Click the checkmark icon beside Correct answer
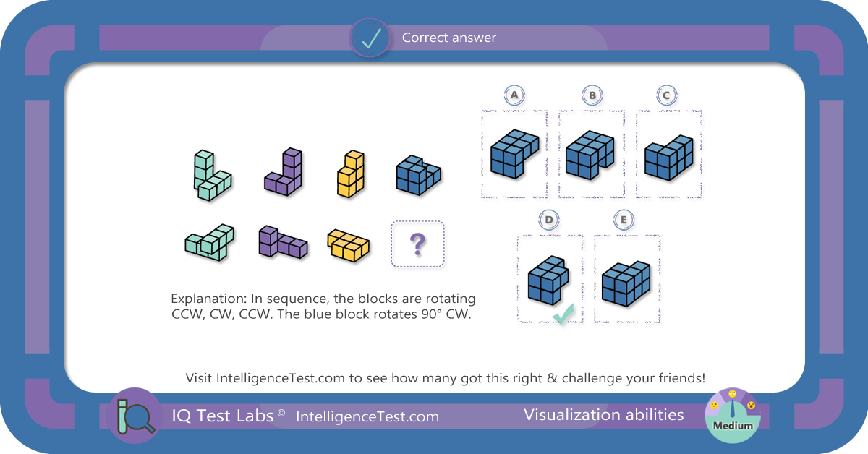868x454 pixels. coord(370,38)
